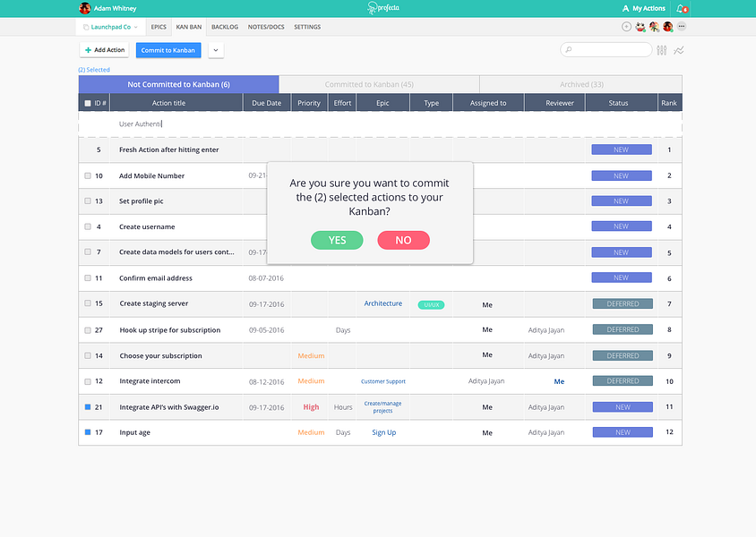Click the Commit to Kanban button
Screen dimensions: 756x537
168,50
